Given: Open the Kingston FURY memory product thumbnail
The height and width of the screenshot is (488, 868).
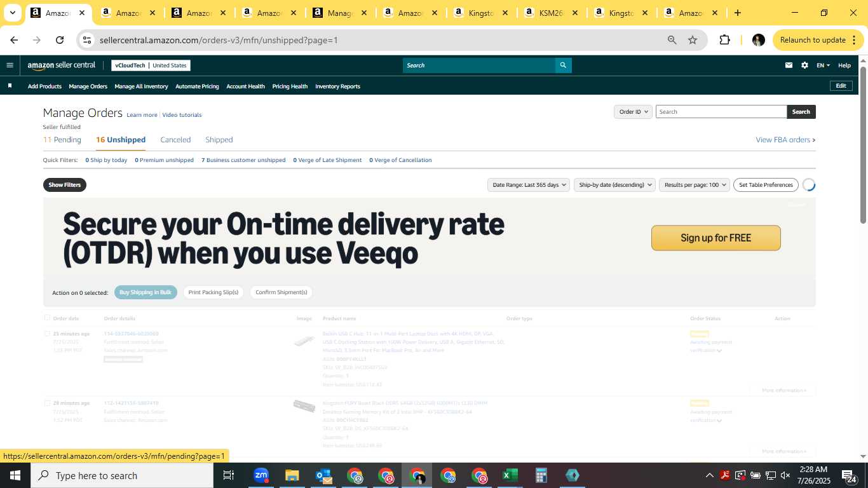Looking at the screenshot, I should point(304,405).
